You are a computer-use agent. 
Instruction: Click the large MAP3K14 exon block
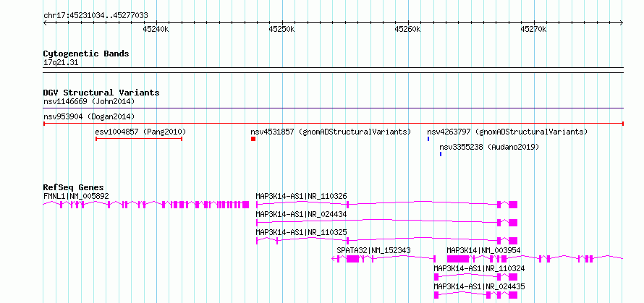point(458,259)
